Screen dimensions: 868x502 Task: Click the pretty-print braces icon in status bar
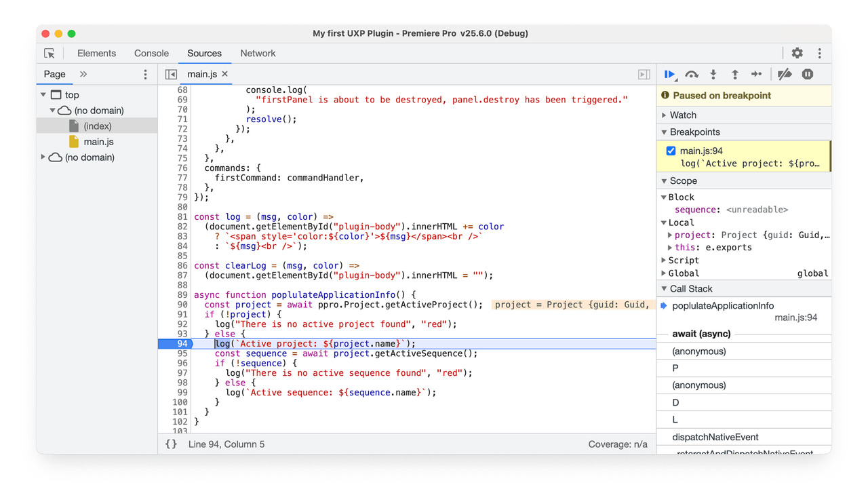coord(171,444)
